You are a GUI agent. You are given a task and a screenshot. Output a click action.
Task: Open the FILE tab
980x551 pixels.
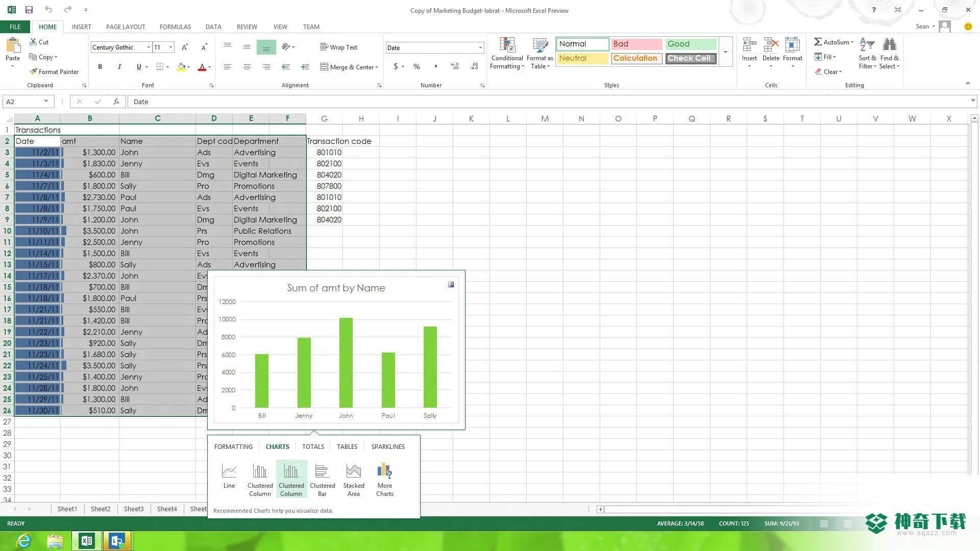(x=15, y=27)
